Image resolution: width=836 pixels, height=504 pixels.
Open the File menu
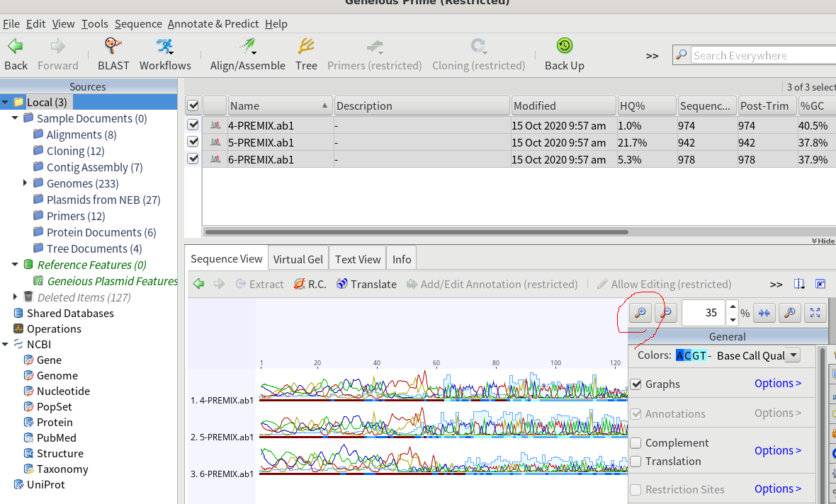point(11,24)
